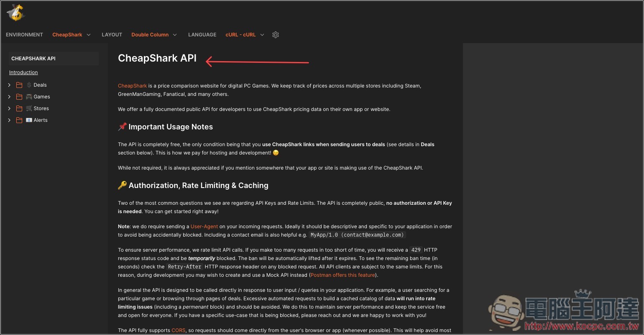Screen dimensions: 644x335
Task: Click the CHEAPSHARK API sidebar header
Action: [54, 59]
